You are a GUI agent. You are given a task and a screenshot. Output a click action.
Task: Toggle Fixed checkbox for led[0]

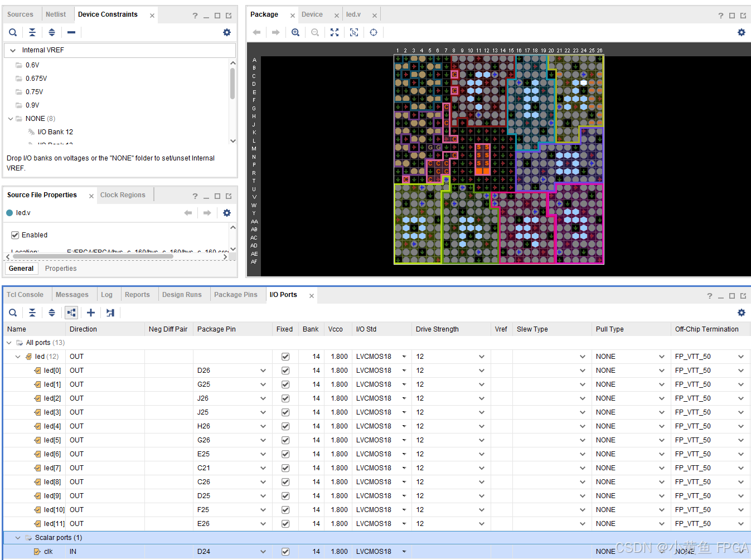pos(285,371)
